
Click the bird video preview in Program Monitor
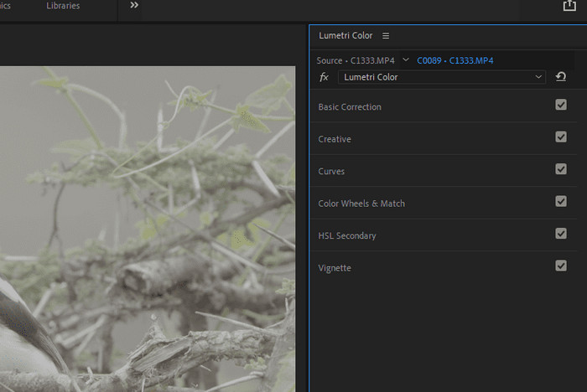coord(148,229)
